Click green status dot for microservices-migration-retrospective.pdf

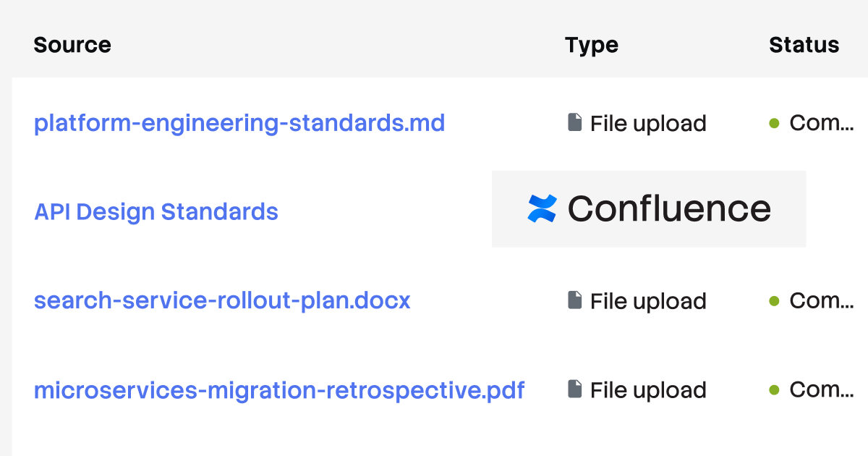774,389
